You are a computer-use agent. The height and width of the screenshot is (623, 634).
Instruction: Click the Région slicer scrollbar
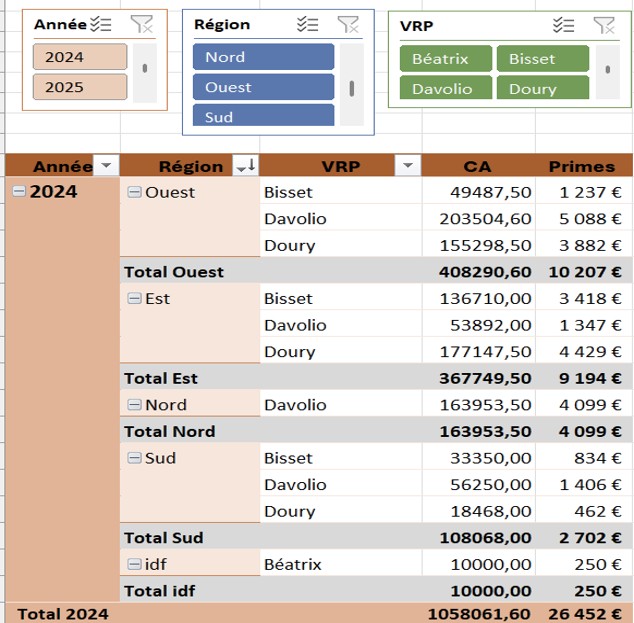pyautogui.click(x=352, y=87)
